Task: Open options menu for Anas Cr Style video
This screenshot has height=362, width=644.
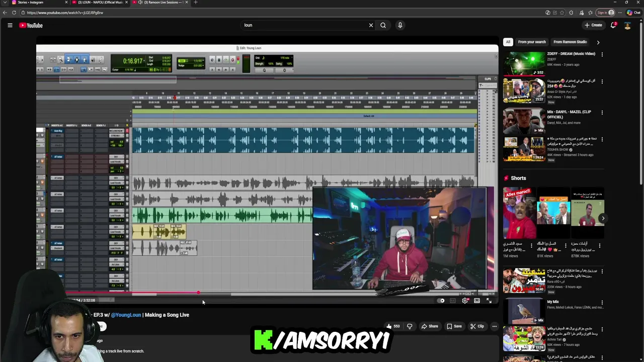Action: coord(602,81)
